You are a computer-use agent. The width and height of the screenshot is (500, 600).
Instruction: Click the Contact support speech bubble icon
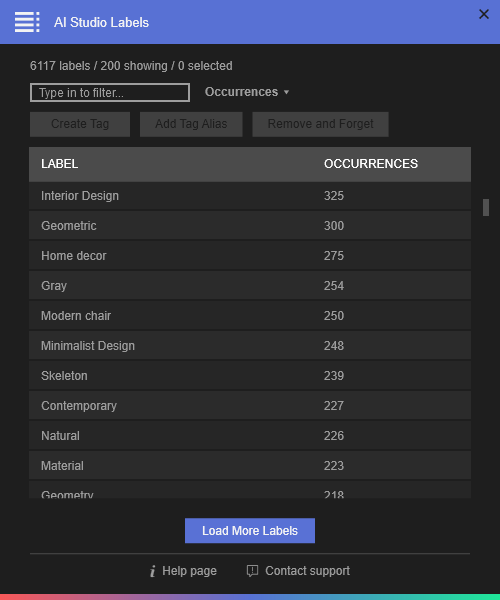tap(252, 571)
